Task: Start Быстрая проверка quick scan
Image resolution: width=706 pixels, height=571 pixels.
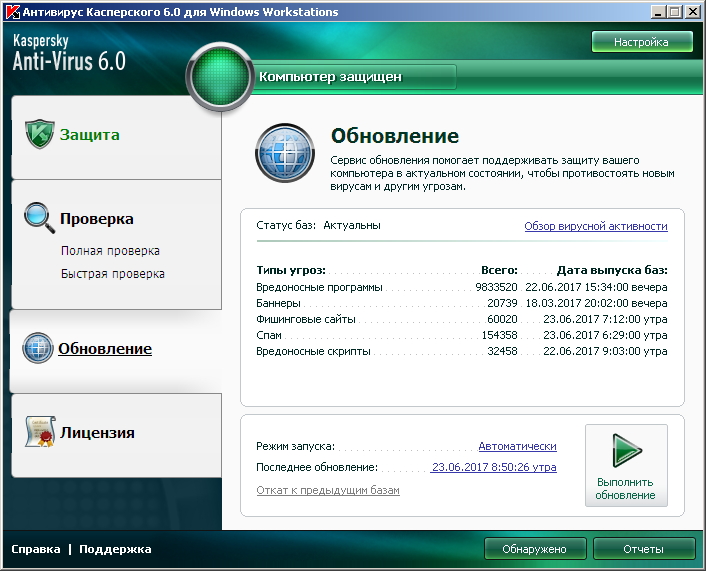Action: pyautogui.click(x=112, y=273)
